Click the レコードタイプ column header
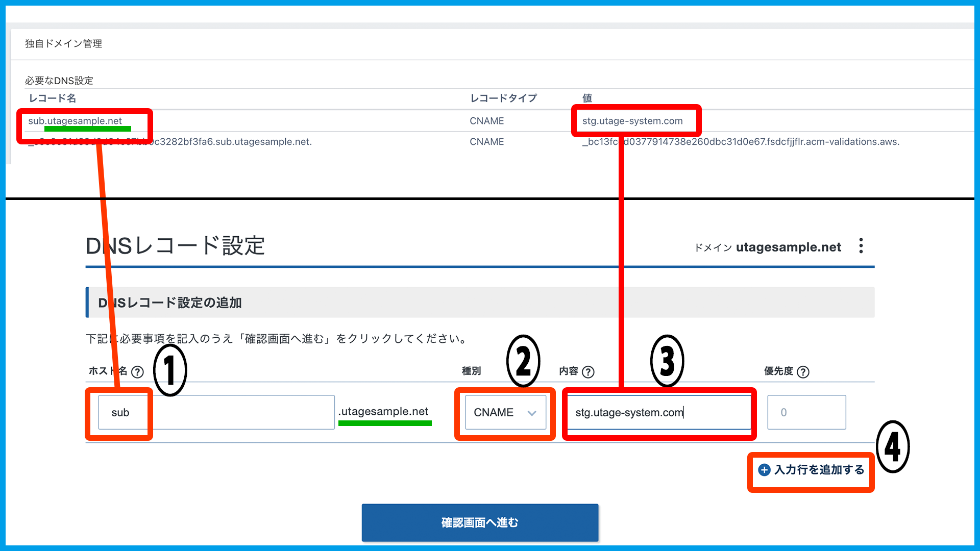The width and height of the screenshot is (980, 551). tap(503, 98)
